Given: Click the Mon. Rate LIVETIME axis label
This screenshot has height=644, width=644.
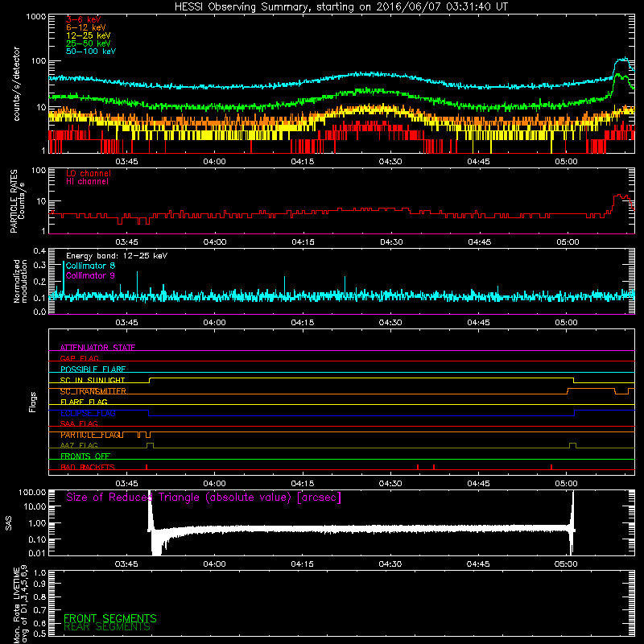Looking at the screenshot, I should point(20,604).
